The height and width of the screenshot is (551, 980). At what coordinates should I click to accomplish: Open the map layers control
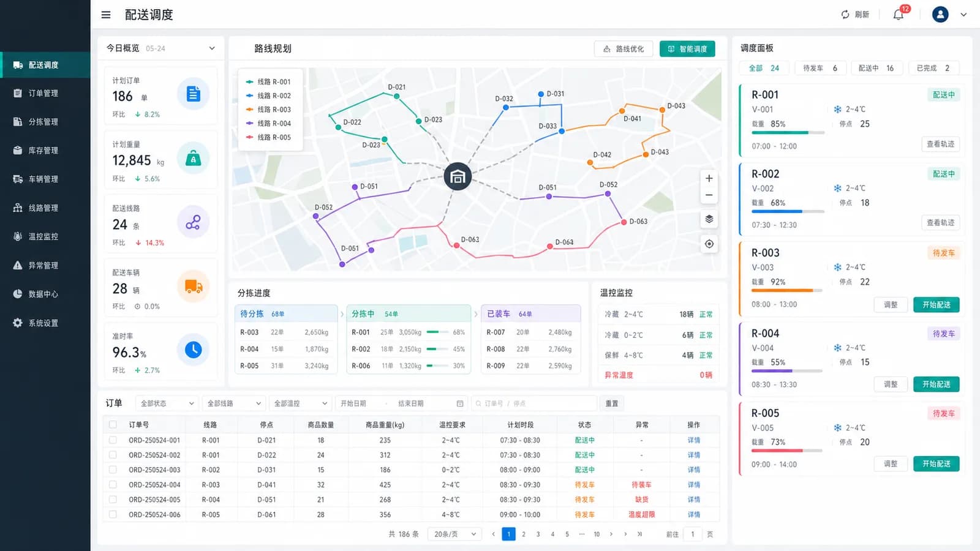(x=709, y=219)
